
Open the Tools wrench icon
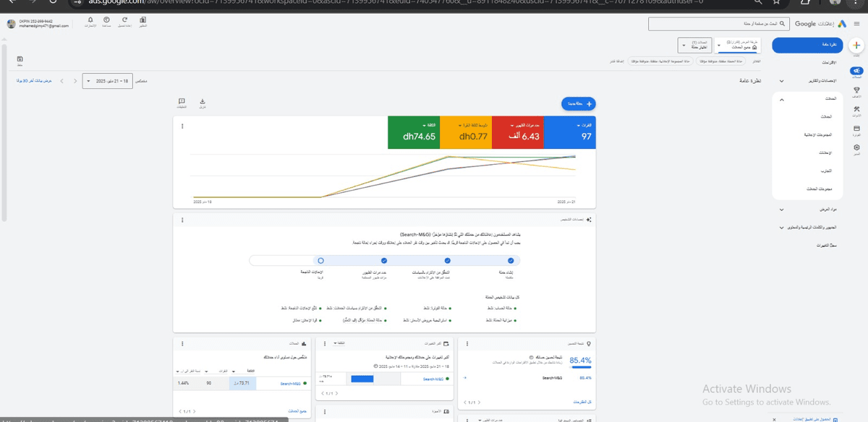pos(856,109)
